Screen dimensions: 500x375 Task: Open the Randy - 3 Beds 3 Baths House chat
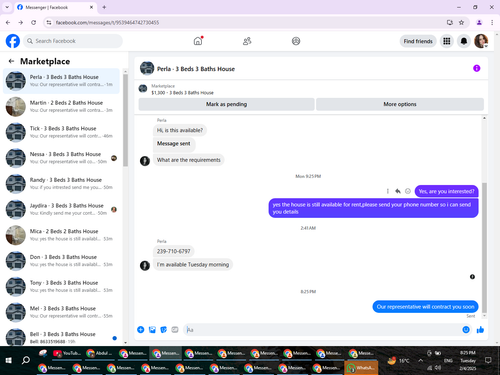point(61,184)
